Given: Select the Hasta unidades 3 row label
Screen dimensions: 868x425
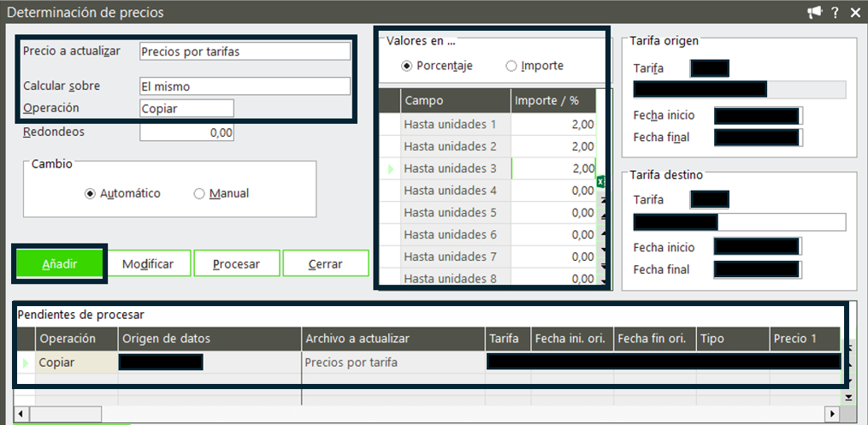Looking at the screenshot, I should pos(455,168).
